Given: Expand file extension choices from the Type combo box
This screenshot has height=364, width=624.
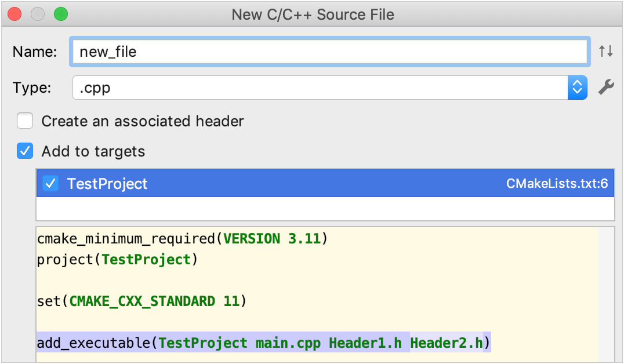Looking at the screenshot, I should [x=577, y=88].
